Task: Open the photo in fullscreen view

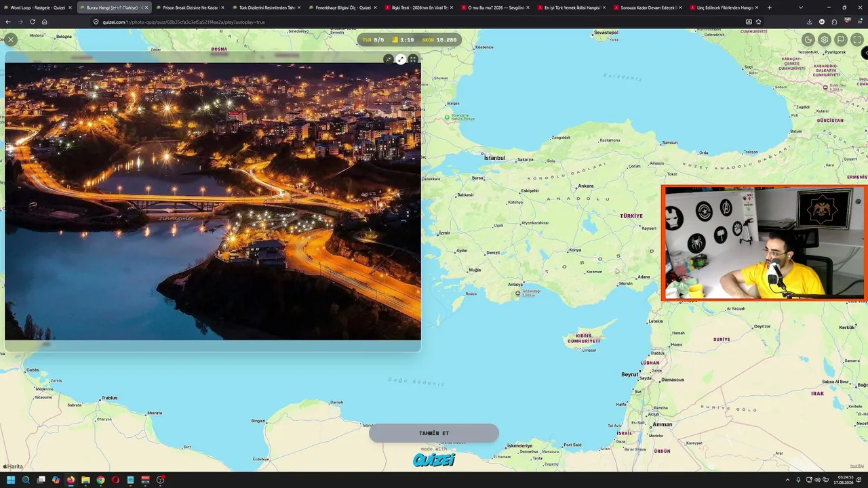Action: tap(413, 60)
